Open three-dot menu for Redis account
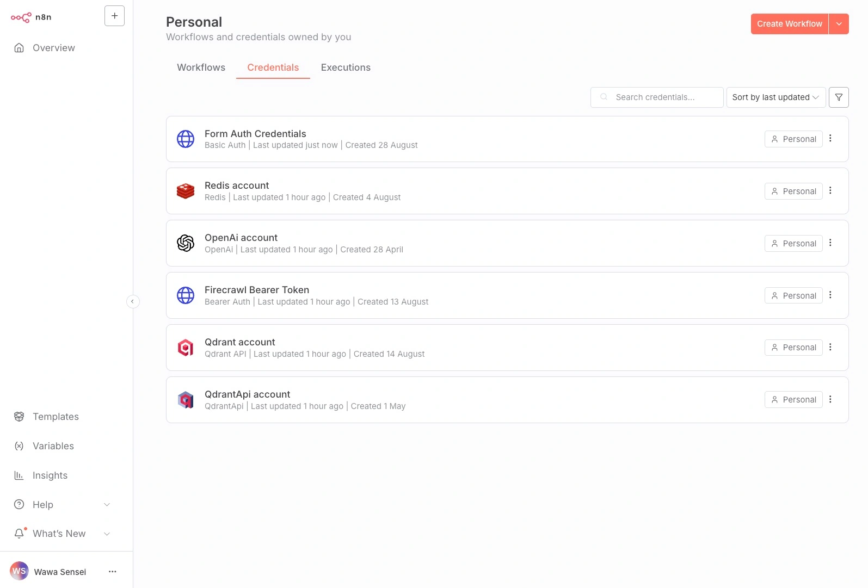Viewport: 868px width, 588px height. tap(830, 190)
